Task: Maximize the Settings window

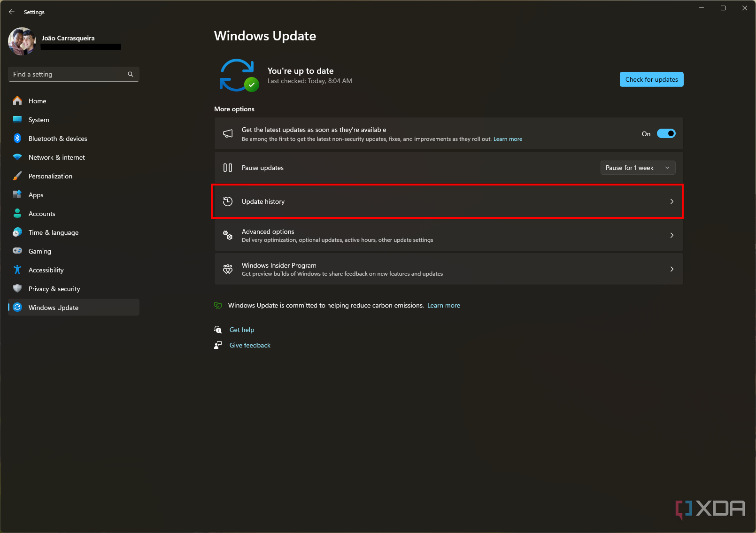Action: (723, 8)
